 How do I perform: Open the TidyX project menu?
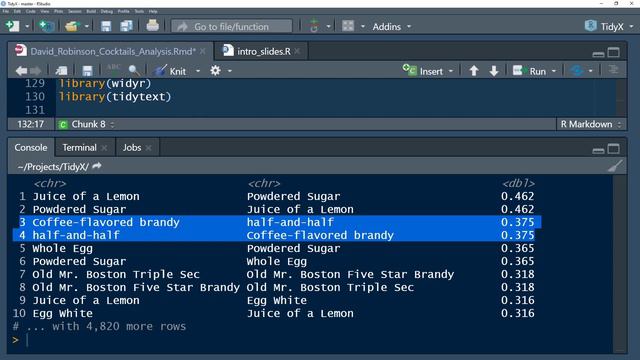[x=609, y=27]
